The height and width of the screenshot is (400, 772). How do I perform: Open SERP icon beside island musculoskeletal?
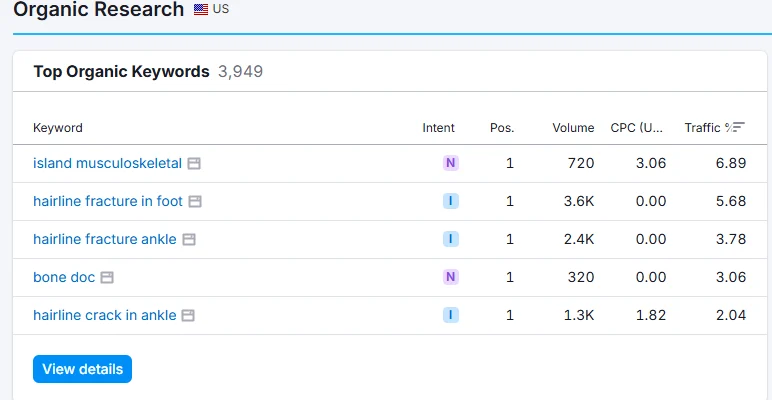195,163
